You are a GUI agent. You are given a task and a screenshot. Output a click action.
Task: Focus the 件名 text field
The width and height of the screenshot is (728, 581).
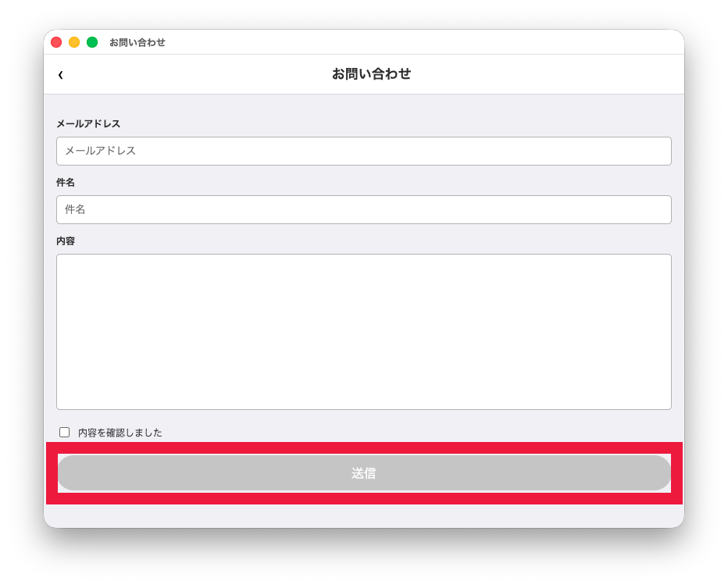tap(363, 210)
